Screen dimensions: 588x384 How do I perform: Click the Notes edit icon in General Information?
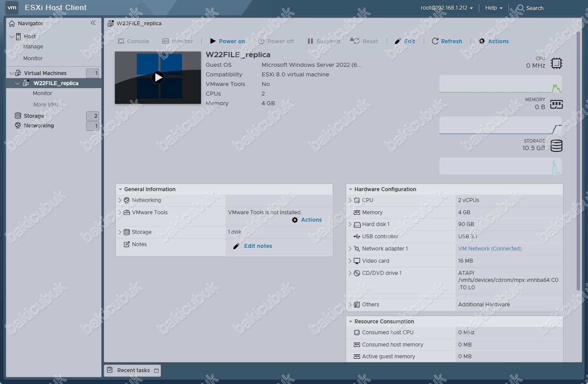coord(127,244)
